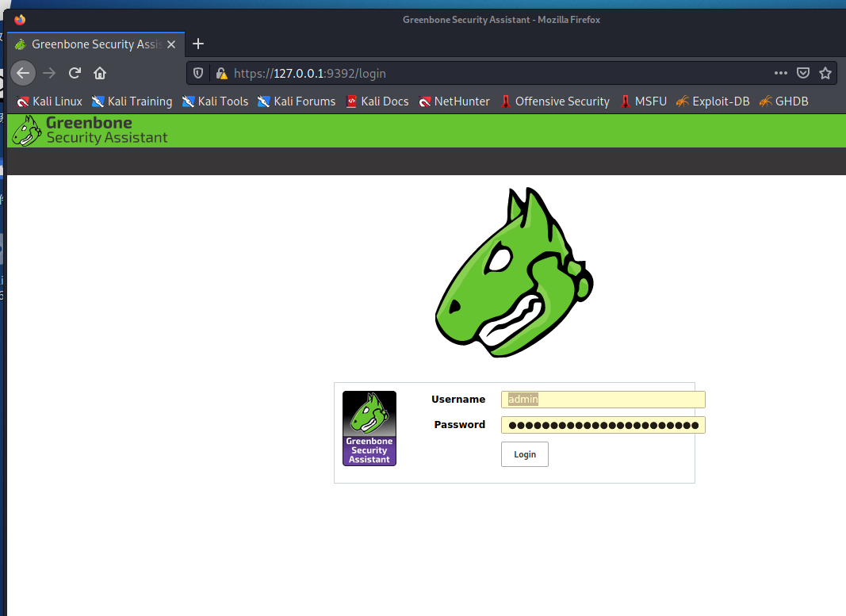Image resolution: width=846 pixels, height=616 pixels.
Task: Open the Kali Training bookmark
Action: [x=132, y=101]
